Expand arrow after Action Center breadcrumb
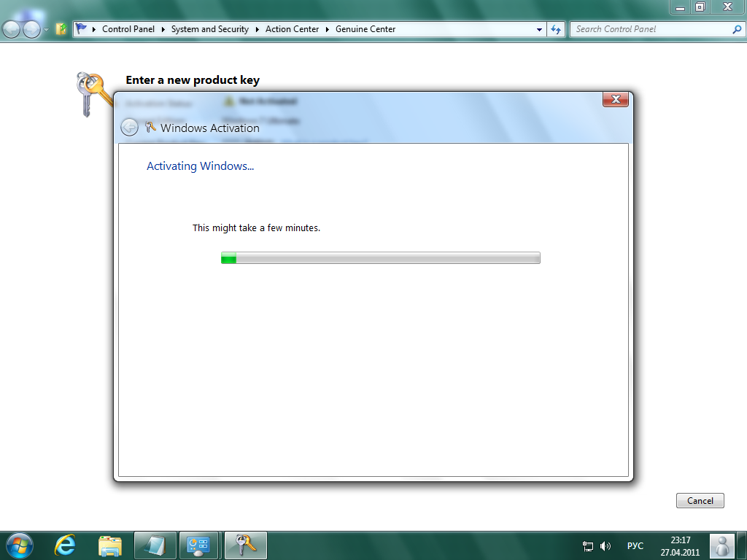Image resolution: width=747 pixels, height=560 pixels. (x=328, y=29)
